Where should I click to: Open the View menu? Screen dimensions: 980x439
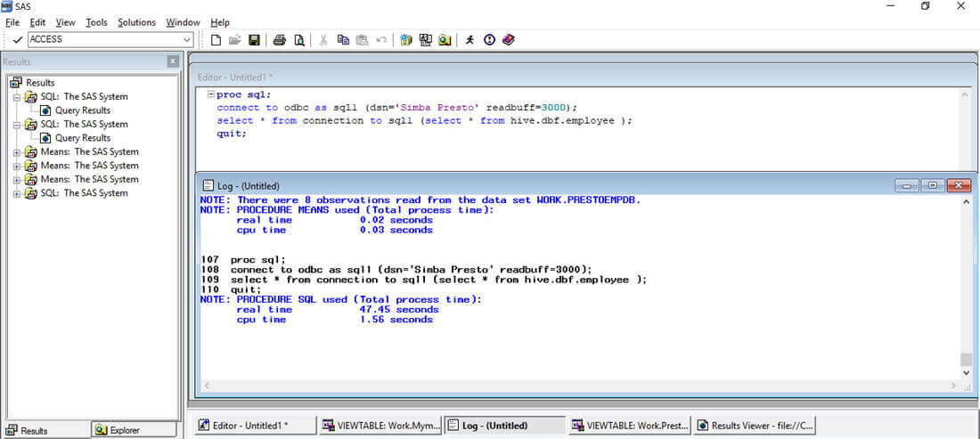tap(66, 22)
